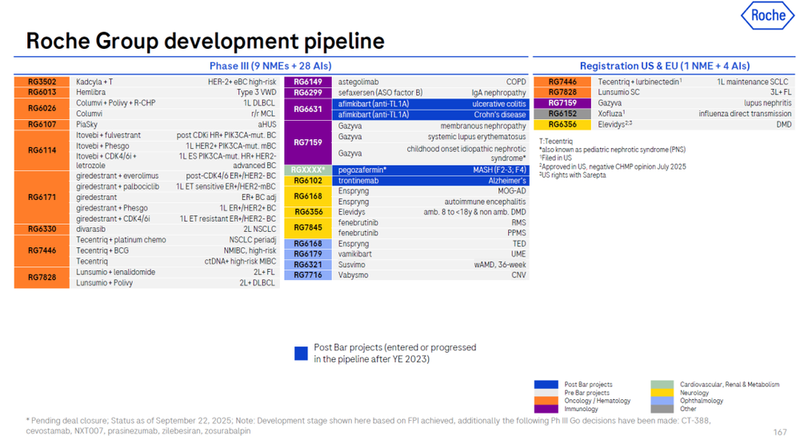Screen dimensions: 800x440
Task: Click the large blue square beside Post Bar note
Action: [300, 353]
